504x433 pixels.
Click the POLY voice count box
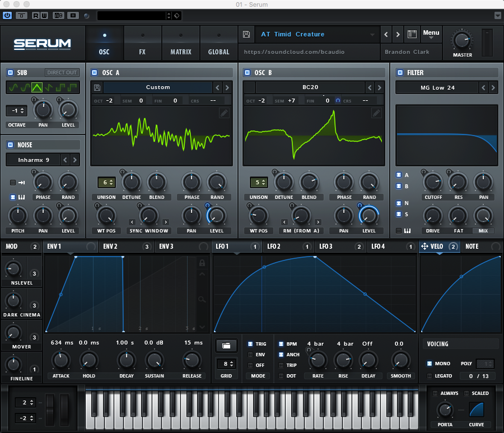coord(485,364)
